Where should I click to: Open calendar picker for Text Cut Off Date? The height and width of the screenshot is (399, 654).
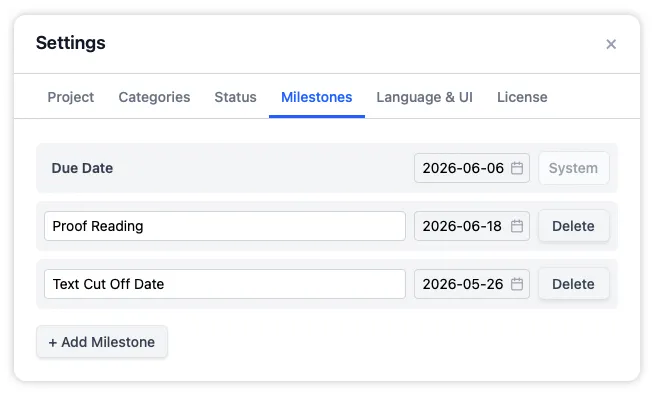point(517,284)
